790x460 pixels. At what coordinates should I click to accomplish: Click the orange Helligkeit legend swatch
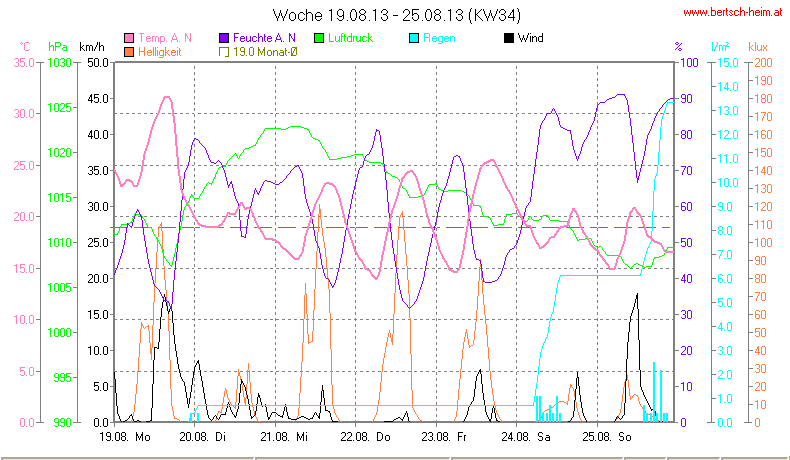pos(129,52)
